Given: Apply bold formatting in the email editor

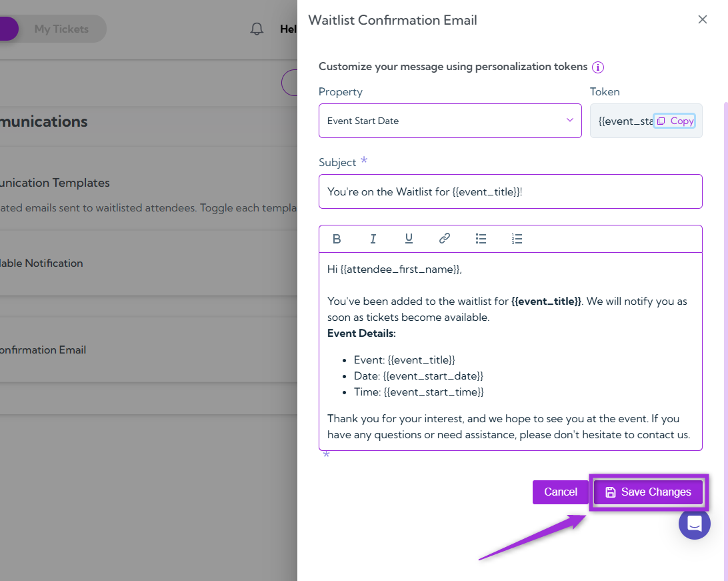Looking at the screenshot, I should coord(337,238).
